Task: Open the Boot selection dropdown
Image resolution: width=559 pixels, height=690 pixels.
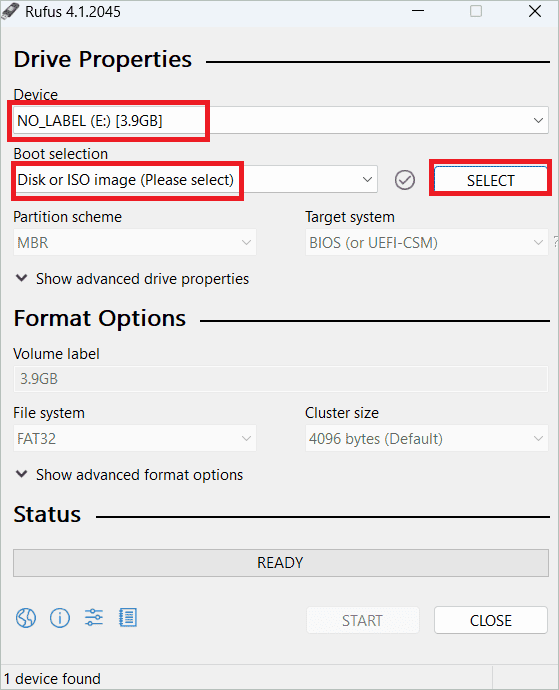Action: [x=195, y=180]
